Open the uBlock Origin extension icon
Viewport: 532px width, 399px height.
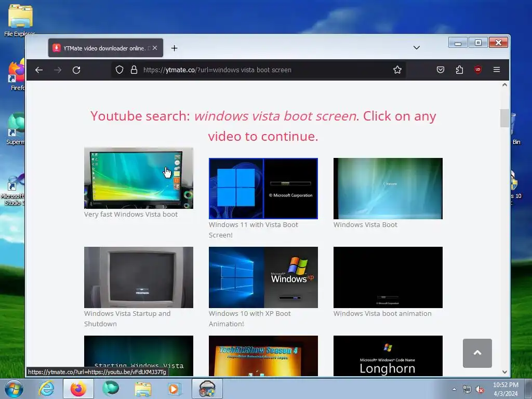coord(478,70)
